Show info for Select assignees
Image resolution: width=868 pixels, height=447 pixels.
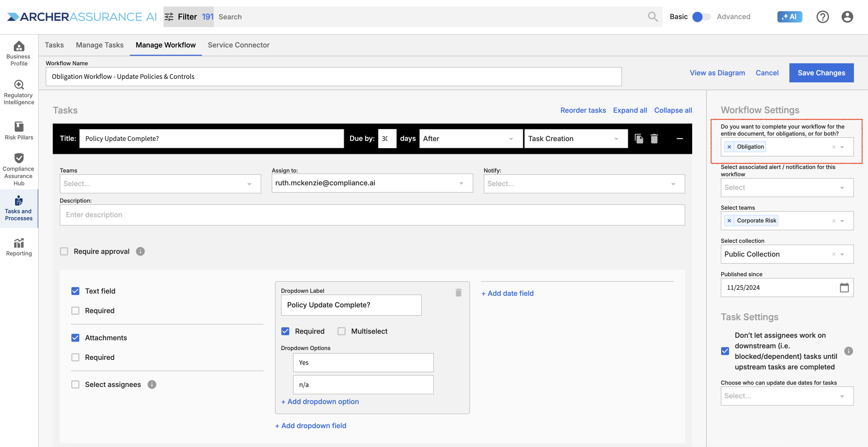tap(152, 384)
